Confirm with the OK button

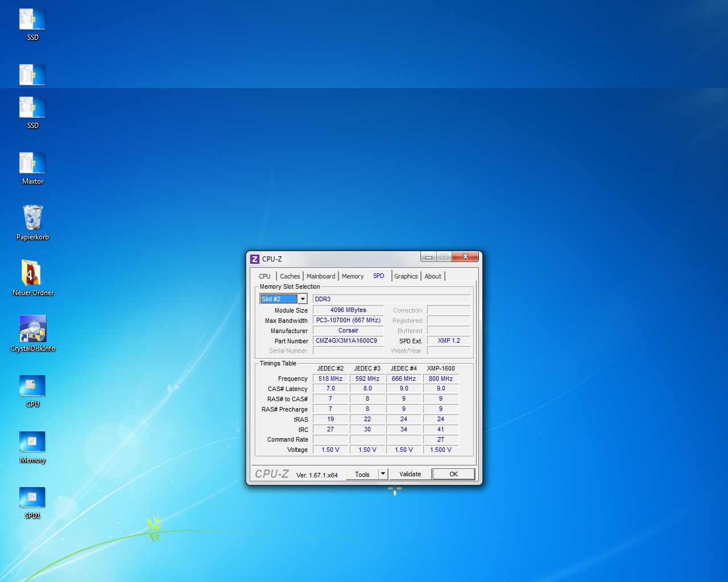coord(453,474)
